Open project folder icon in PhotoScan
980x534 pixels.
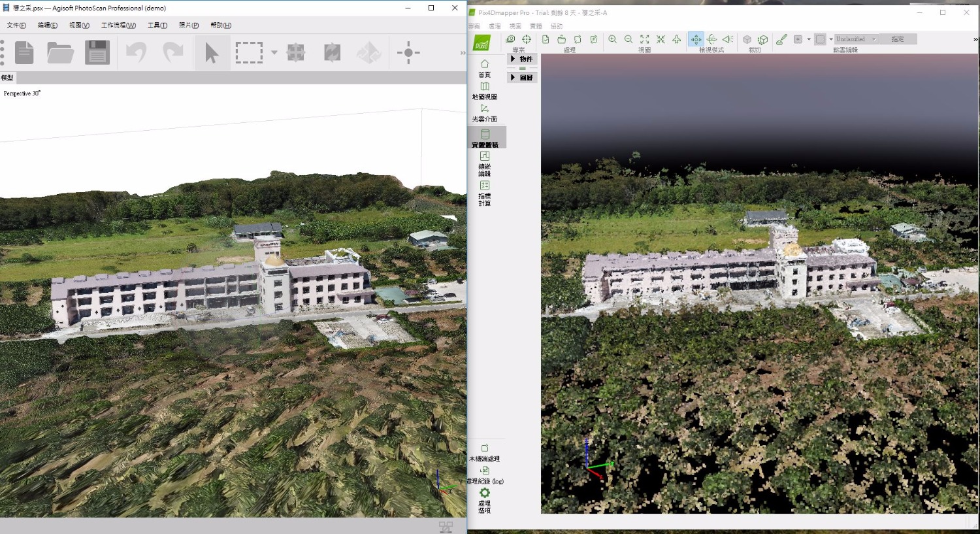(60, 52)
